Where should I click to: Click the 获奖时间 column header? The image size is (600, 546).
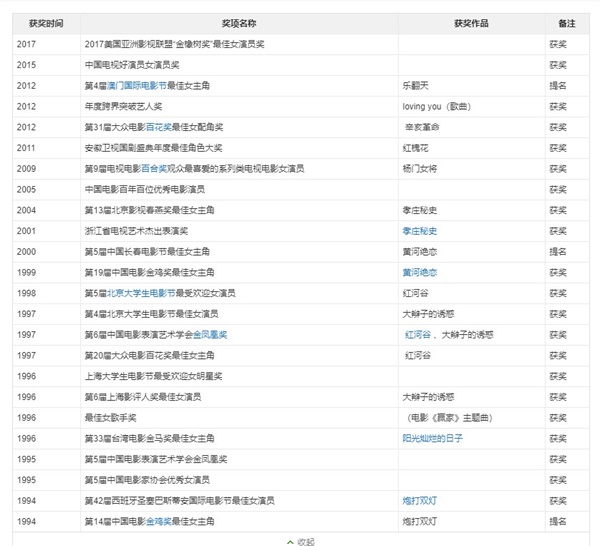tap(46, 23)
